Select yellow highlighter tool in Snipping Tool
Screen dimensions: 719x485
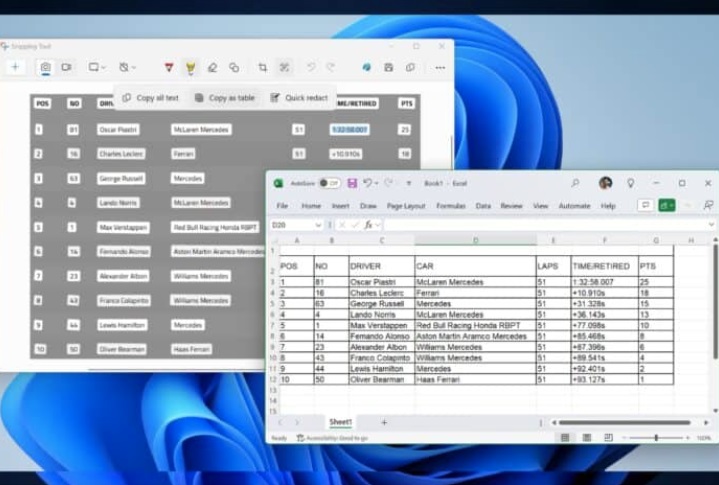(x=190, y=68)
